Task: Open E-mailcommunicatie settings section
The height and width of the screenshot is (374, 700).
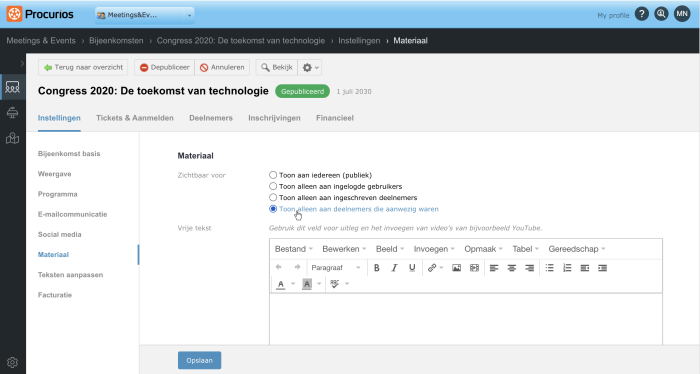Action: point(72,214)
